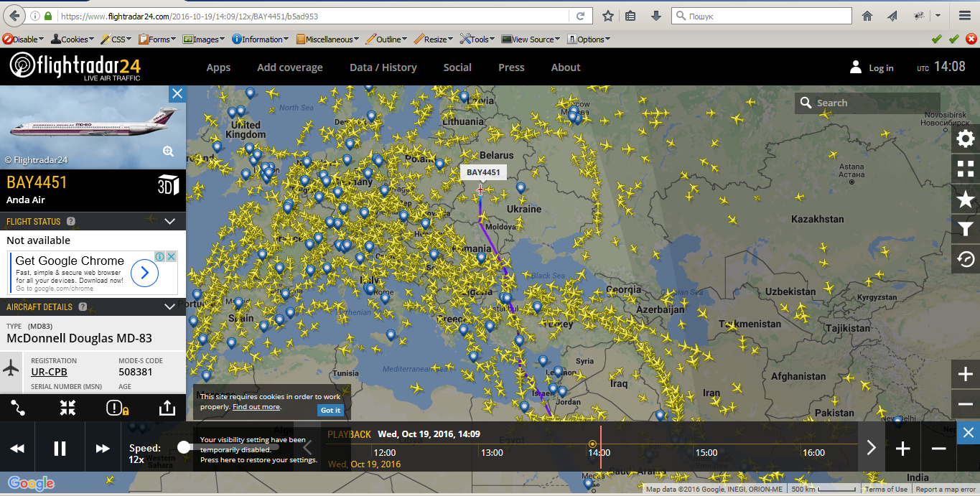
Task: Click the share icon in flight panel
Action: [x=166, y=408]
